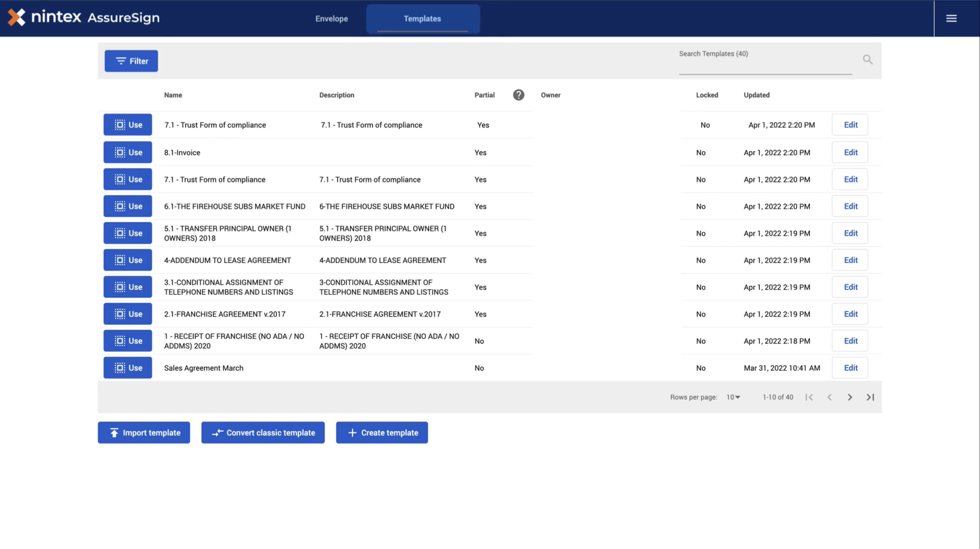Viewport: 980px width, 549px height.
Task: Switch to the Envelope tab
Action: click(331, 19)
